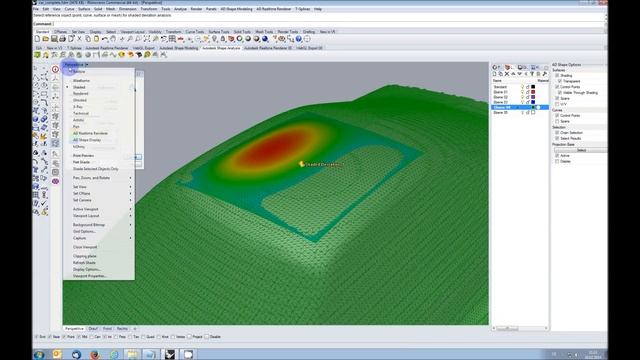
Task: Click first green icon in Shape Analysis toolbar
Action: pyautogui.click(x=38, y=55)
